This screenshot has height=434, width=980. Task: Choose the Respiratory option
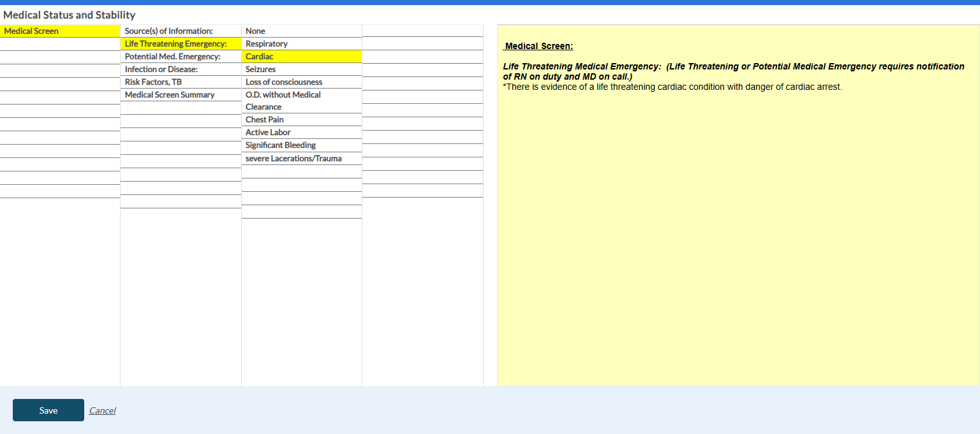pyautogui.click(x=302, y=44)
